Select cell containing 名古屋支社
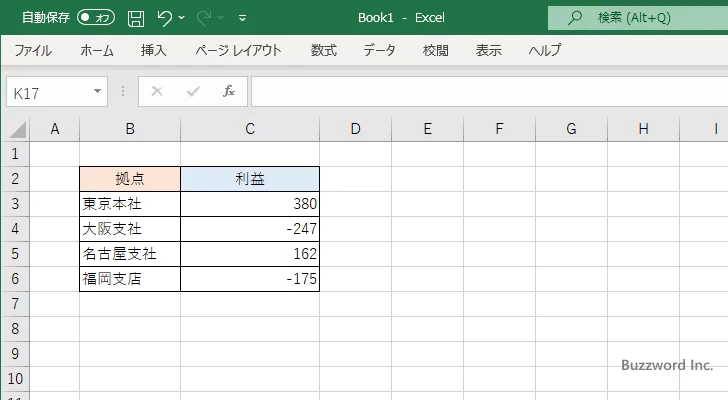The image size is (728, 400). click(130, 254)
